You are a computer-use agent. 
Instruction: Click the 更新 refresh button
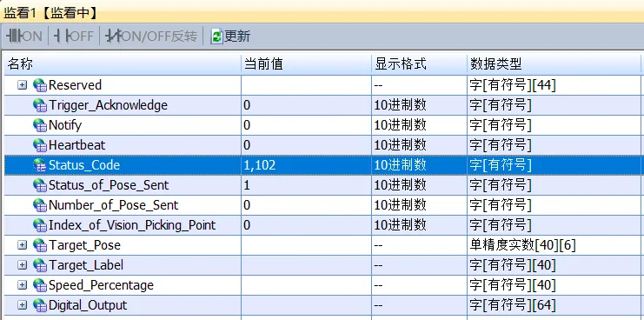230,37
